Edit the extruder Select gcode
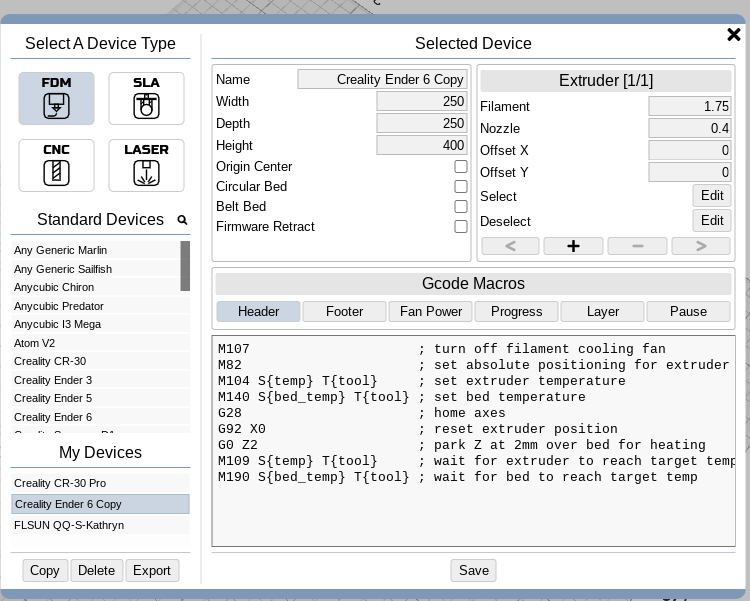Image resolution: width=750 pixels, height=601 pixels. point(712,196)
